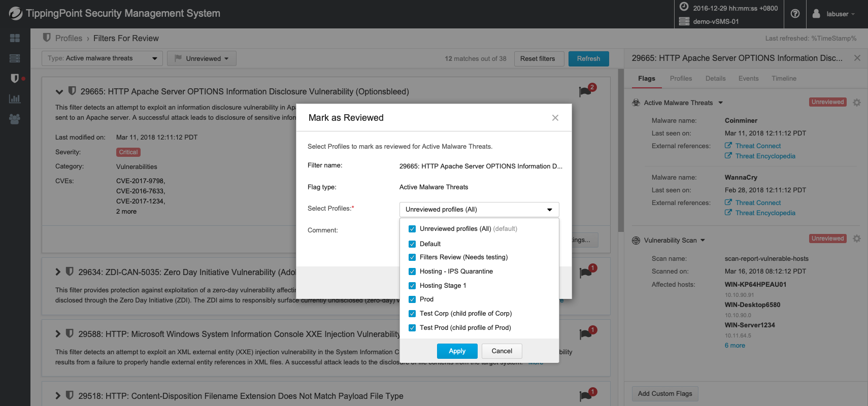This screenshot has width=868, height=406.
Task: Click the TippingPoint logo icon
Action: [x=16, y=13]
